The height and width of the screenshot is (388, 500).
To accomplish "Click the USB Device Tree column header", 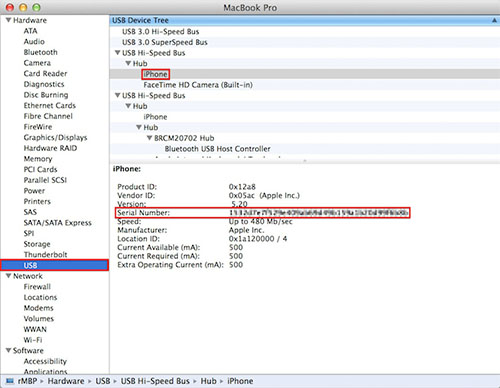I will (x=305, y=20).
